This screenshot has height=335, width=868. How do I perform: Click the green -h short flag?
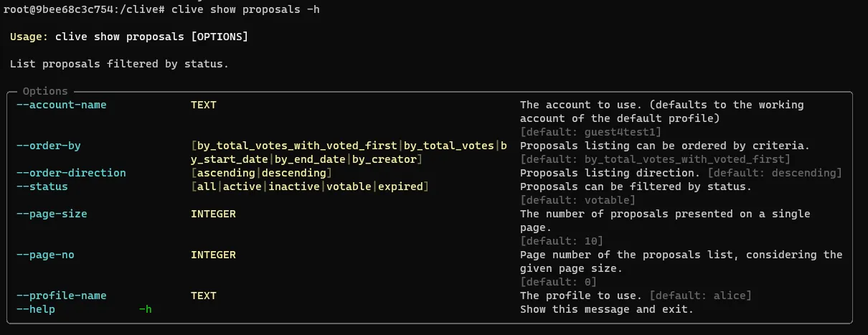146,309
